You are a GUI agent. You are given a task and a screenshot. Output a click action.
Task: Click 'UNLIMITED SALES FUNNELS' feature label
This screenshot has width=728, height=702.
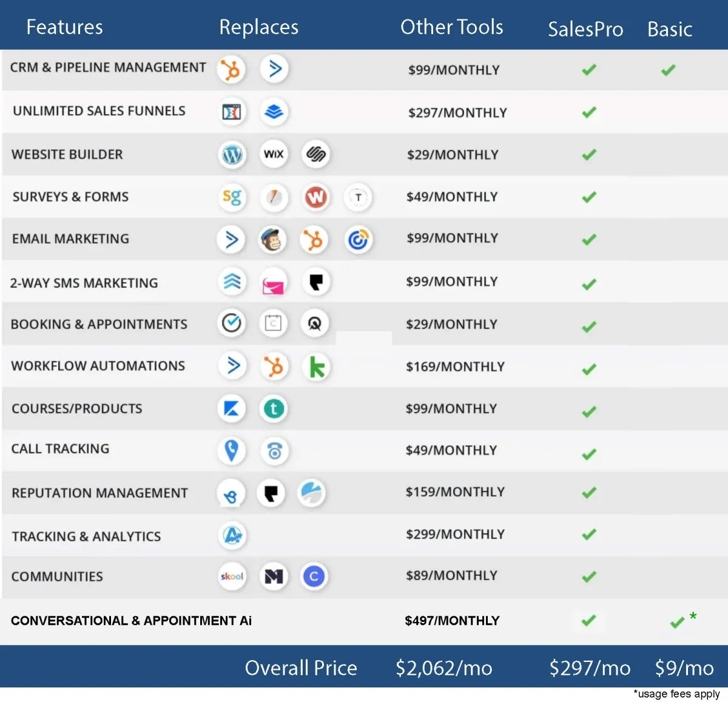click(x=99, y=111)
